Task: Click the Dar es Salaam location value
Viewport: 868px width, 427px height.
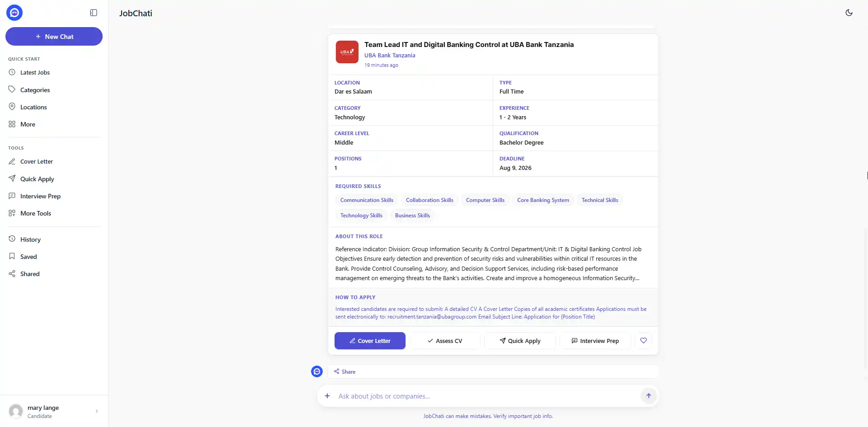Action: [353, 91]
